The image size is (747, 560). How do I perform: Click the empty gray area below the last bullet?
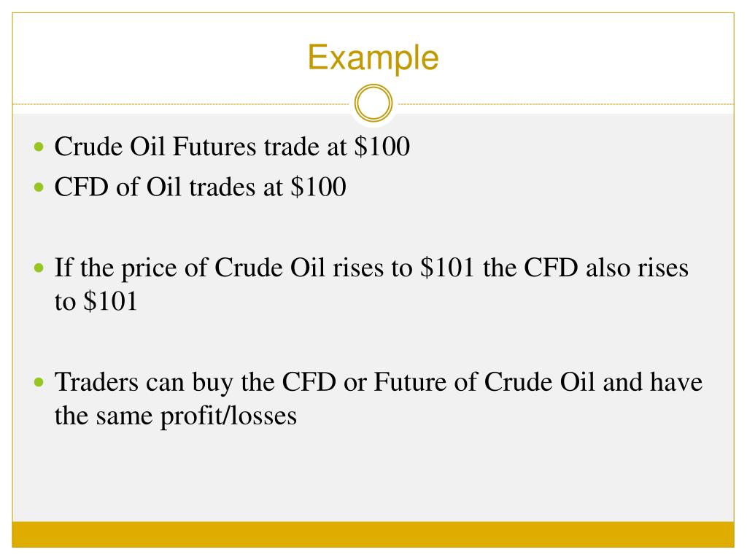(x=373, y=476)
